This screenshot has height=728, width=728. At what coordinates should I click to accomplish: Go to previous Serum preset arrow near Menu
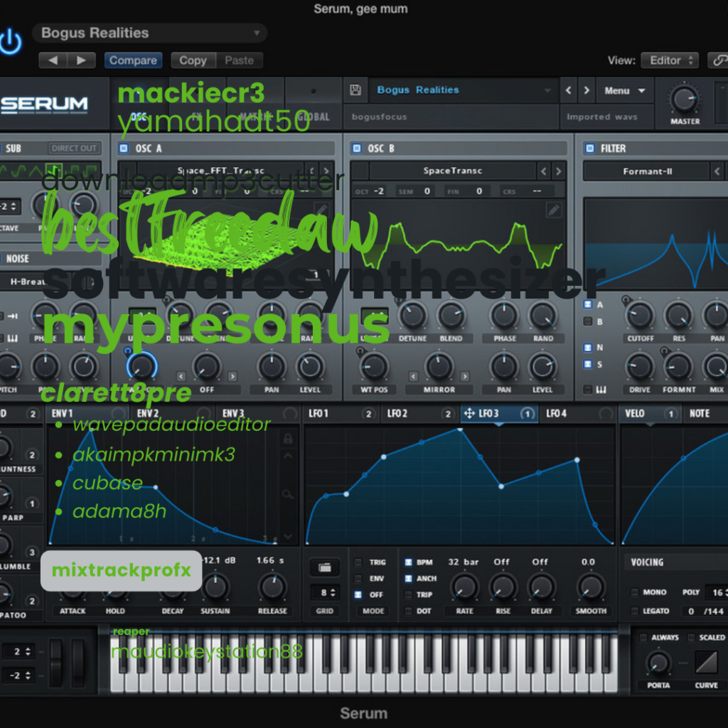click(568, 90)
